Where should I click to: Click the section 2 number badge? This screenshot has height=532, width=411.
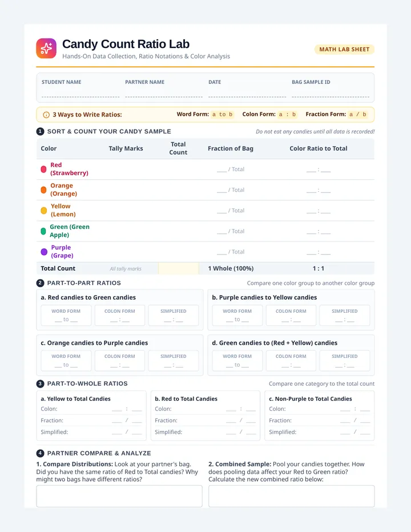point(40,283)
